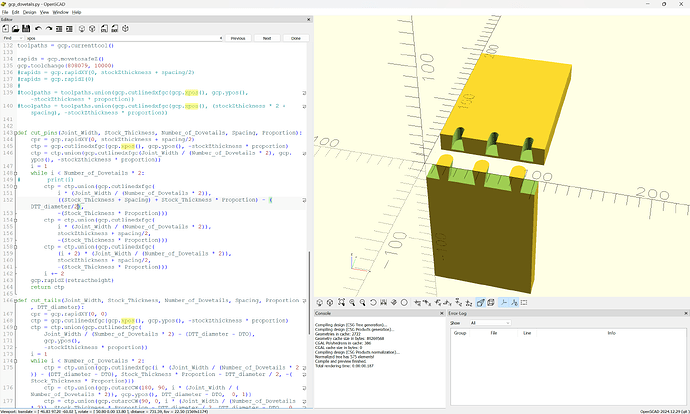Click the 'return ctp' code on line 164
The width and height of the screenshot is (690, 414).
pyautogui.click(x=47, y=287)
